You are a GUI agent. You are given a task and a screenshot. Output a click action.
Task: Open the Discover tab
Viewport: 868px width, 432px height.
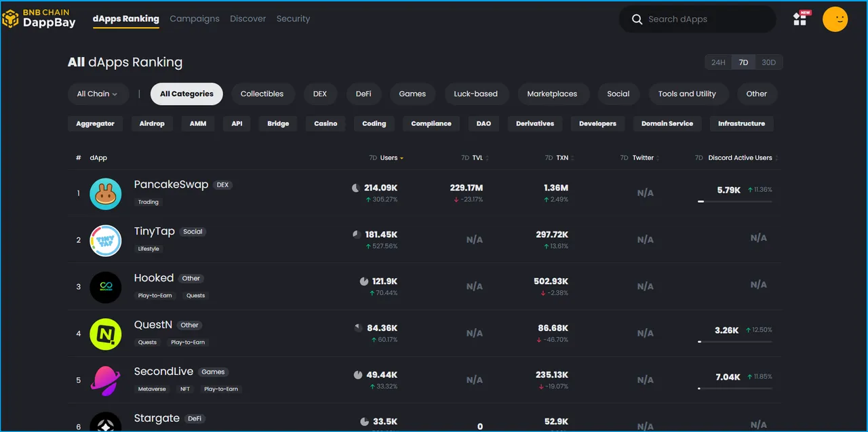[x=248, y=19]
